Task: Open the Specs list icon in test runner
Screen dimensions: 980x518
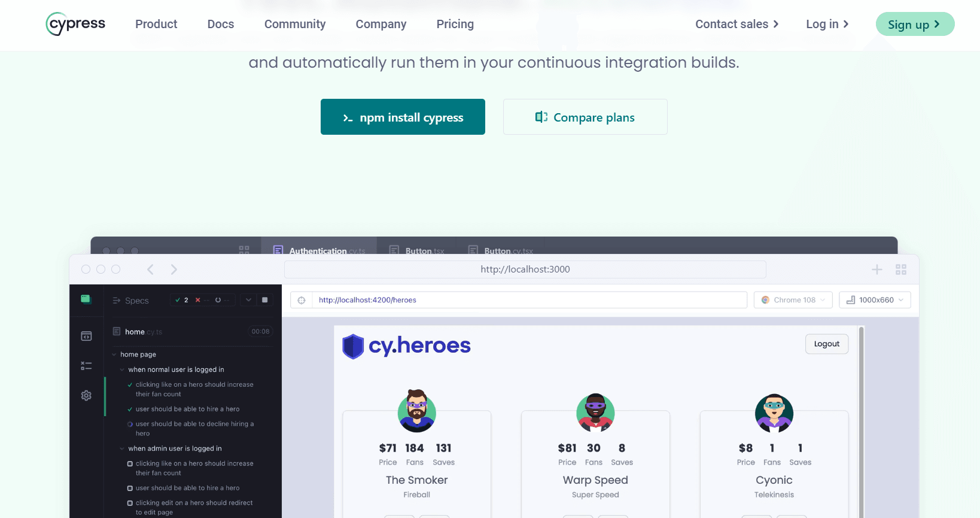Action: point(117,301)
